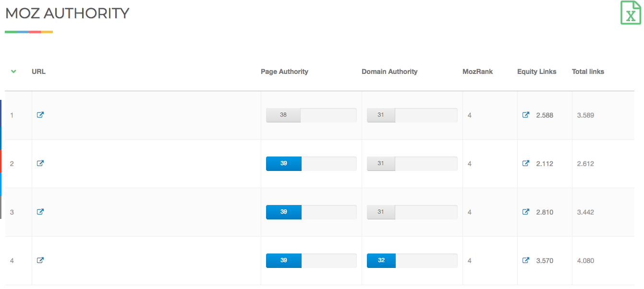Click row 2 Page Authority bar showing 39
This screenshot has width=644, height=289.
[311, 164]
